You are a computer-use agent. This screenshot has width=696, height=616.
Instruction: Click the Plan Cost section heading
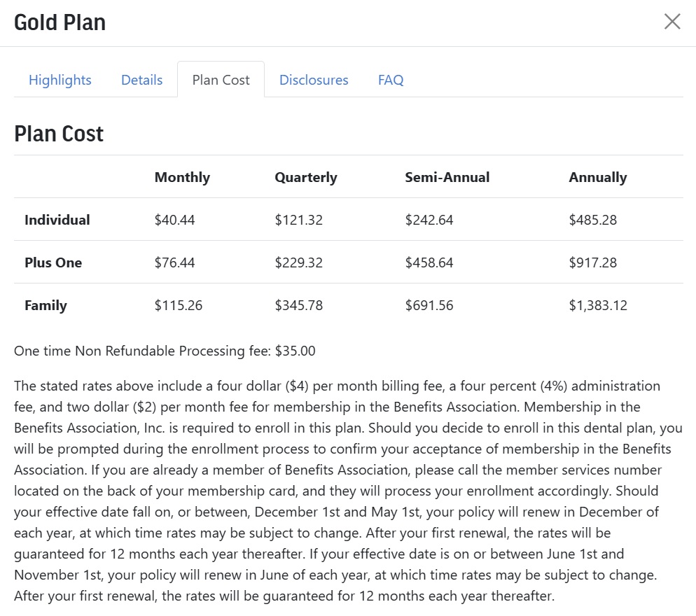point(59,134)
